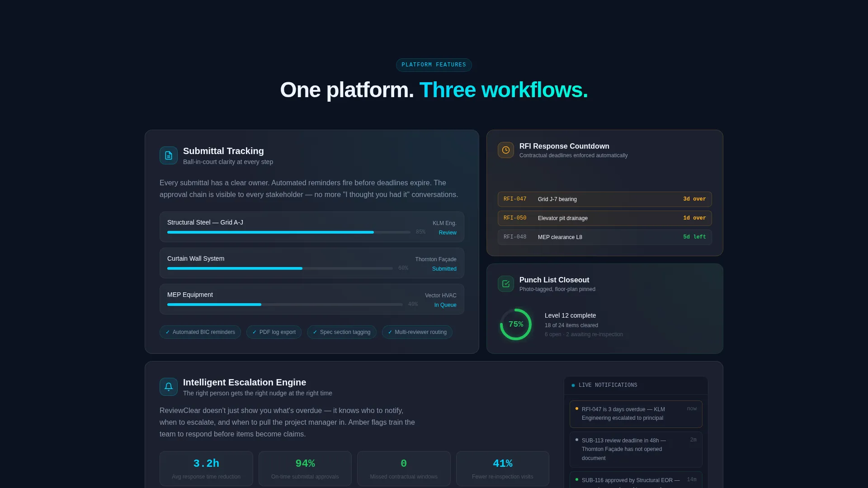The image size is (868, 488).
Task: Select the PDF log export chip
Action: 274,332
